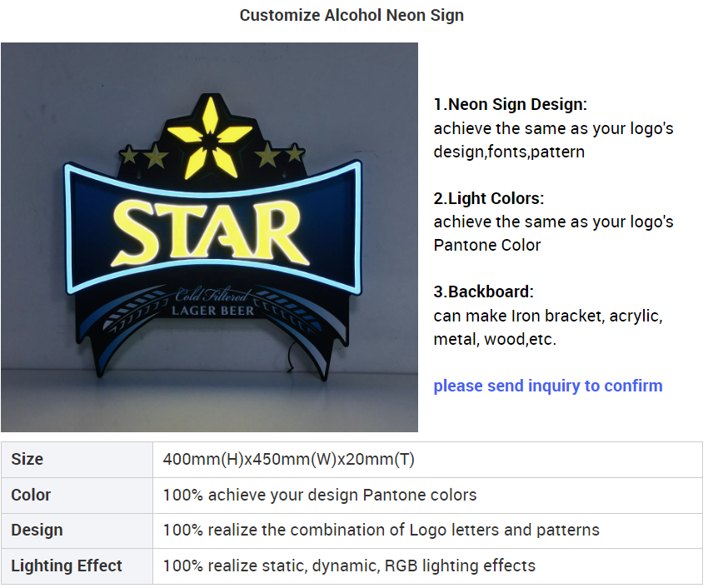
Task: Select the '2.Light Colors:' heading
Action: click(x=489, y=198)
